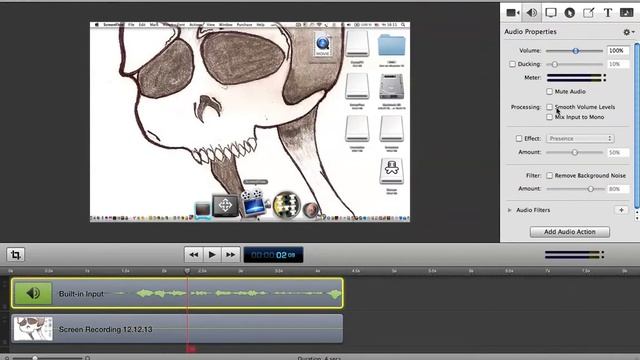Viewport: 640px width, 360px height.
Task: Select the crop tool icon
Action: (x=16, y=255)
